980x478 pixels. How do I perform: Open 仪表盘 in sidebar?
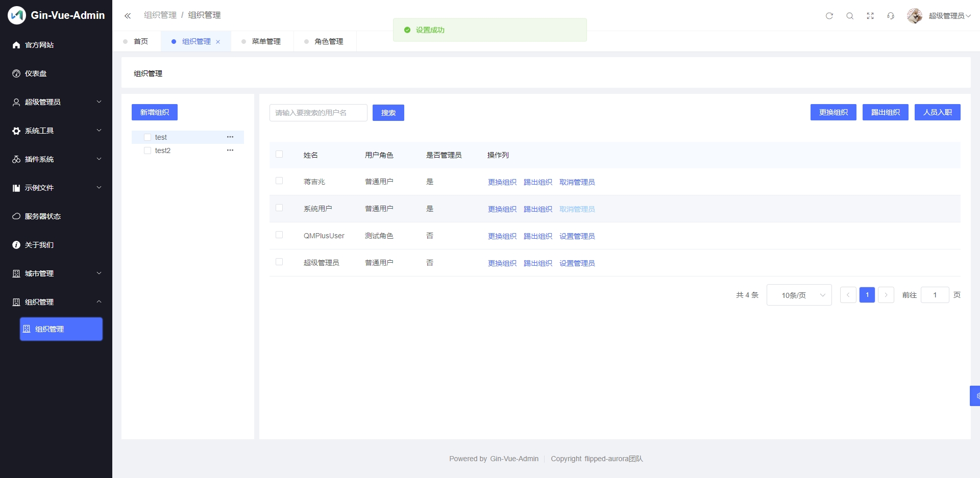56,73
